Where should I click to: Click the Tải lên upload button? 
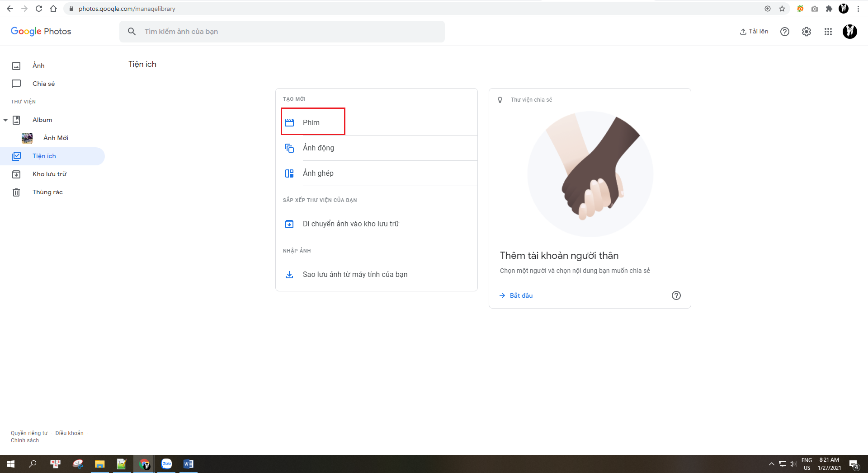[x=753, y=32]
